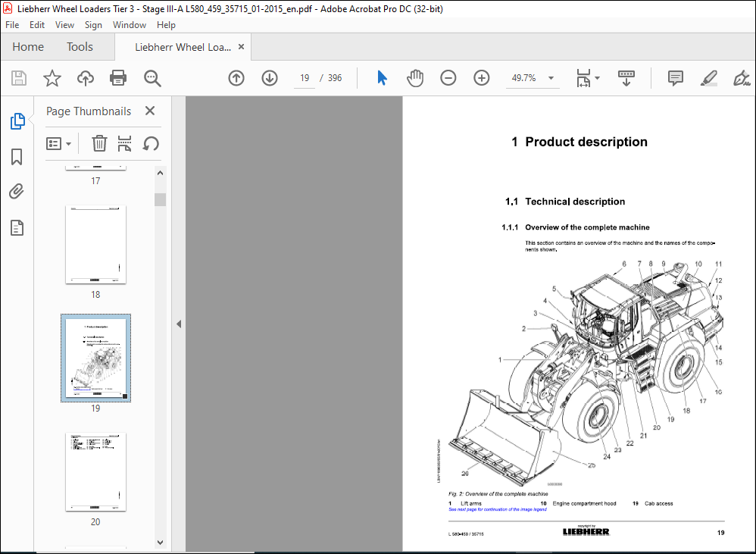Add the document to starred favorites

click(x=52, y=78)
